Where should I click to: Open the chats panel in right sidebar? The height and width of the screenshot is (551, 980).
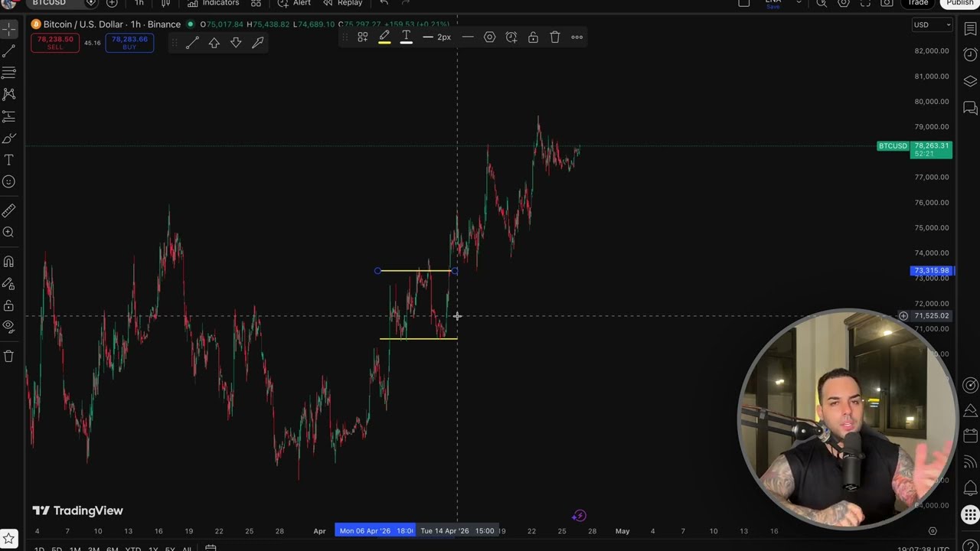tap(970, 109)
